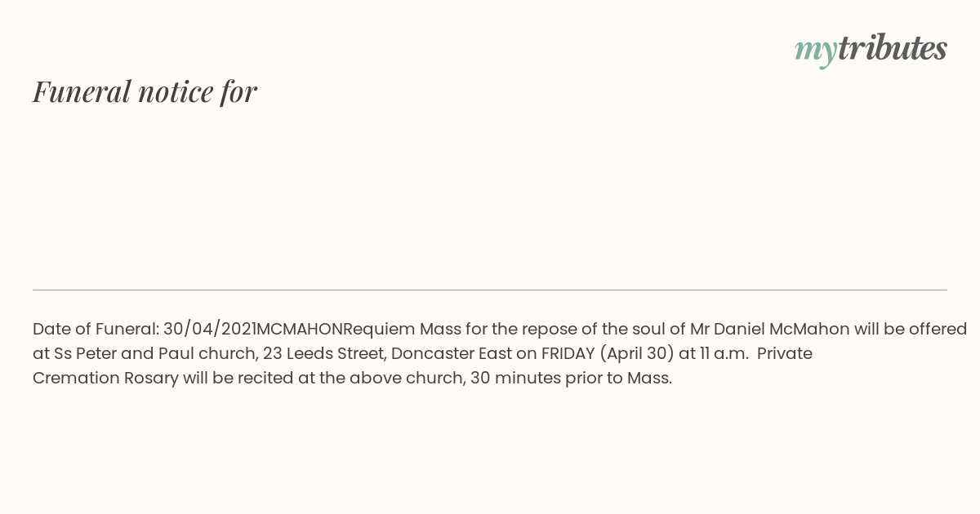Click the uppercase MCMAHON surname
Image resolution: width=980 pixels, height=514 pixels.
299,329
